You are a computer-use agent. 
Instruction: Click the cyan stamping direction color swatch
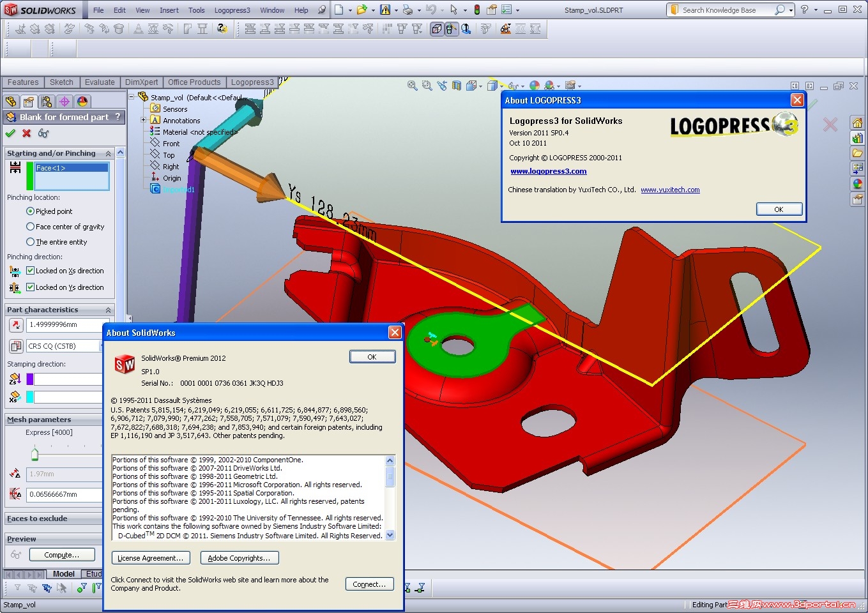(29, 397)
